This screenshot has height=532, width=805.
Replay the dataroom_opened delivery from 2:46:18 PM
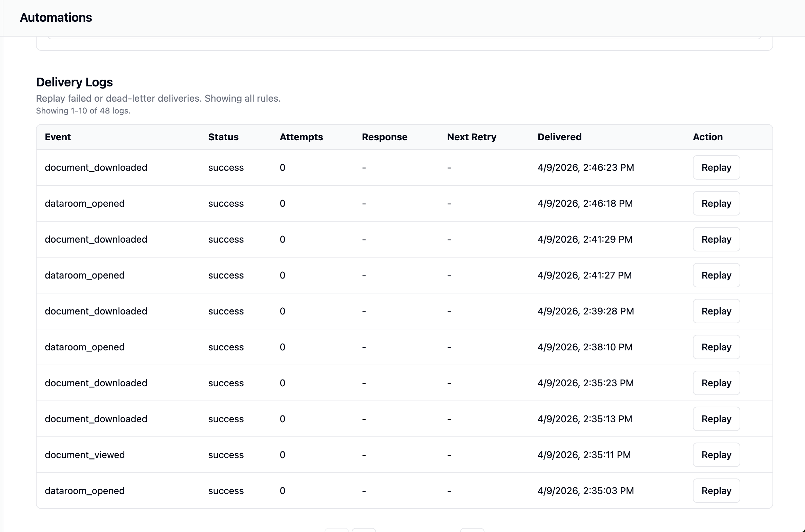[716, 203]
